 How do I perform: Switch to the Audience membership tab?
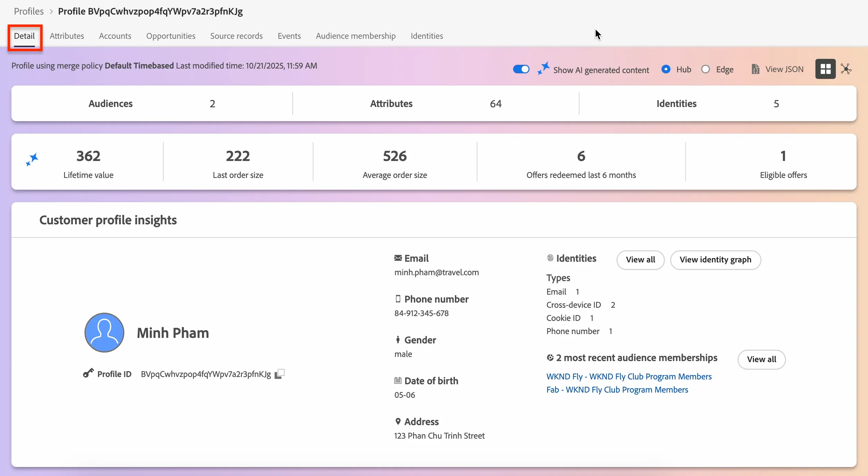coord(356,36)
